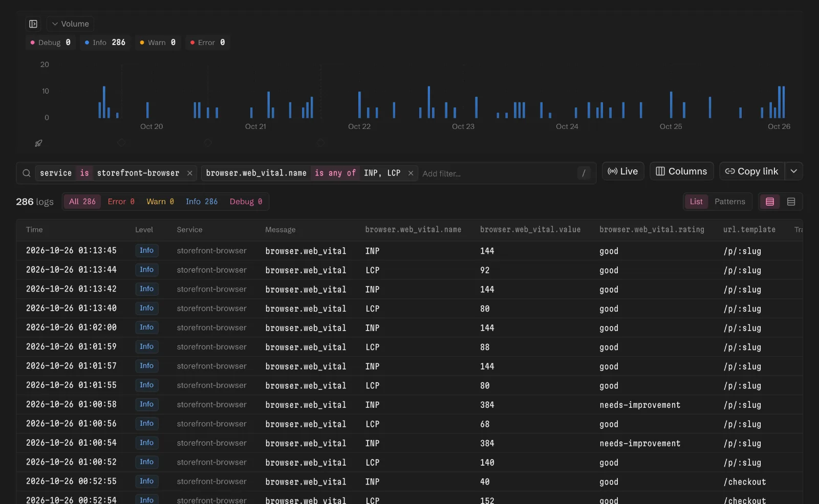Toggle Error series in the chart legend
The image size is (819, 504).
pyautogui.click(x=208, y=42)
